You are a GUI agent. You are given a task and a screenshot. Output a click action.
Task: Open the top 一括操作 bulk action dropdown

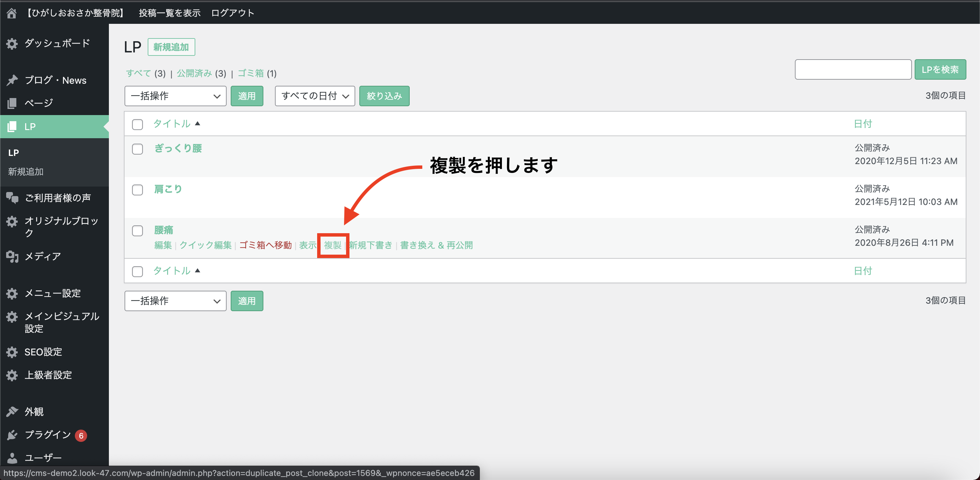(175, 96)
